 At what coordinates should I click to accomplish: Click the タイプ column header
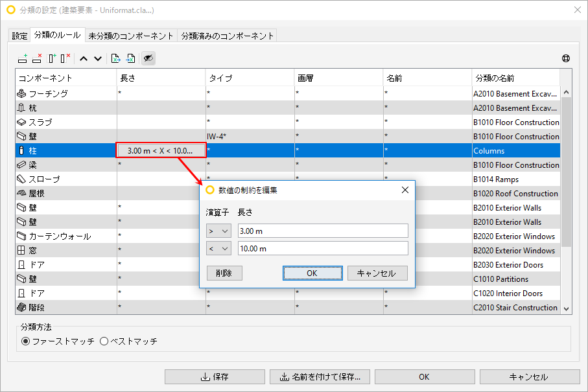click(x=250, y=78)
